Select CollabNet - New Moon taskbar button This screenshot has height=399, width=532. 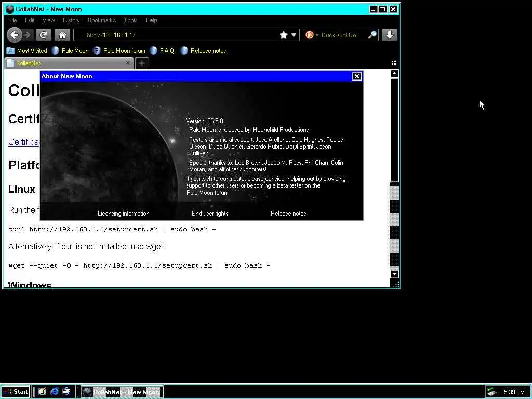(122, 392)
